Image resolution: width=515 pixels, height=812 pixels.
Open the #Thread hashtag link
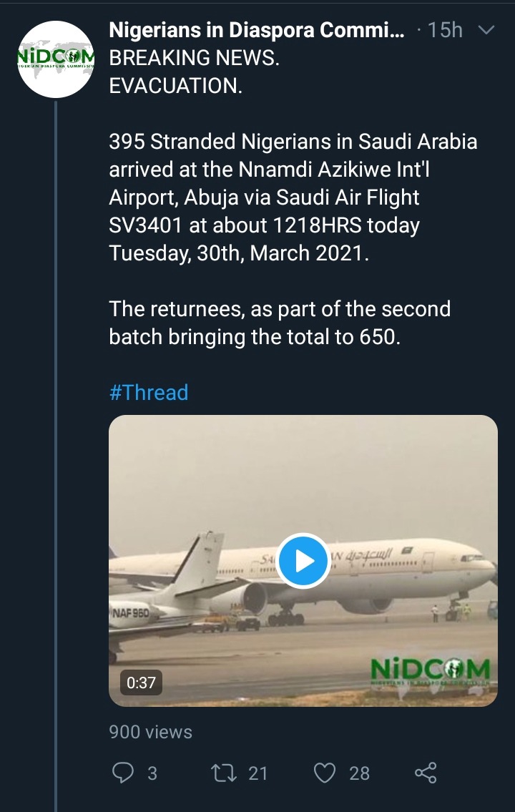149,393
